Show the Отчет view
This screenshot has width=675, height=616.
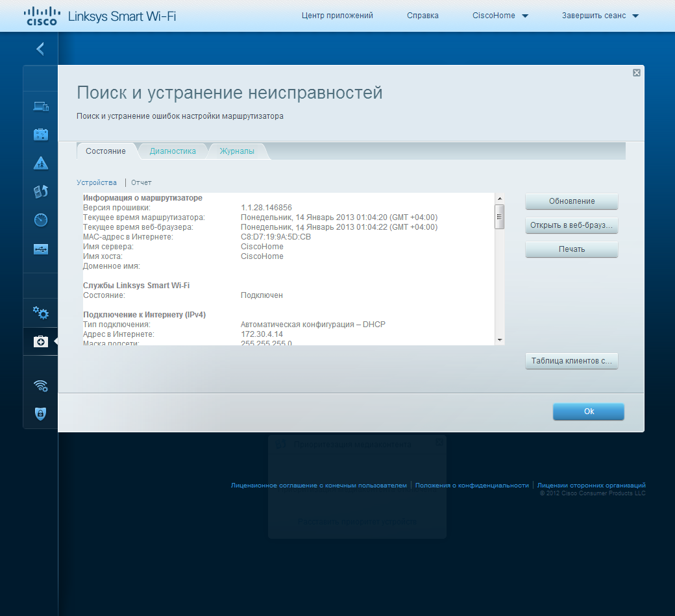pyautogui.click(x=141, y=182)
